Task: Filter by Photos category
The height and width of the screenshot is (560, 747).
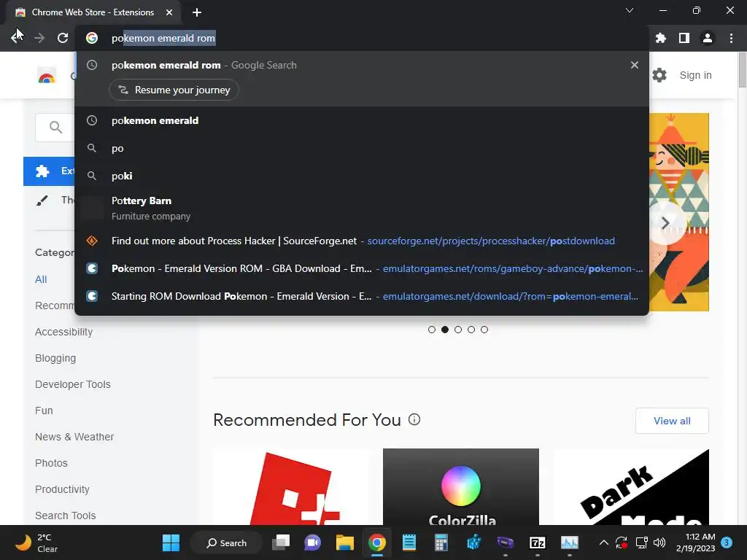Action: click(52, 463)
